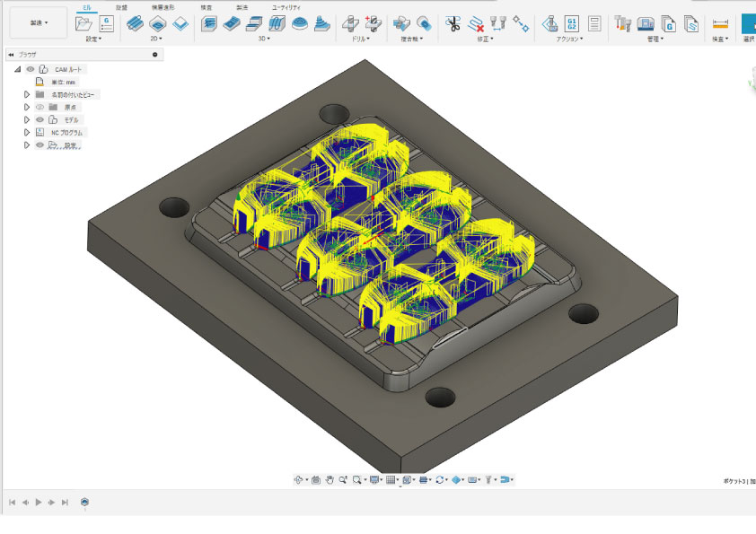Select the multi-axis swarf tool icon
This screenshot has width=756, height=534.
(x=400, y=23)
